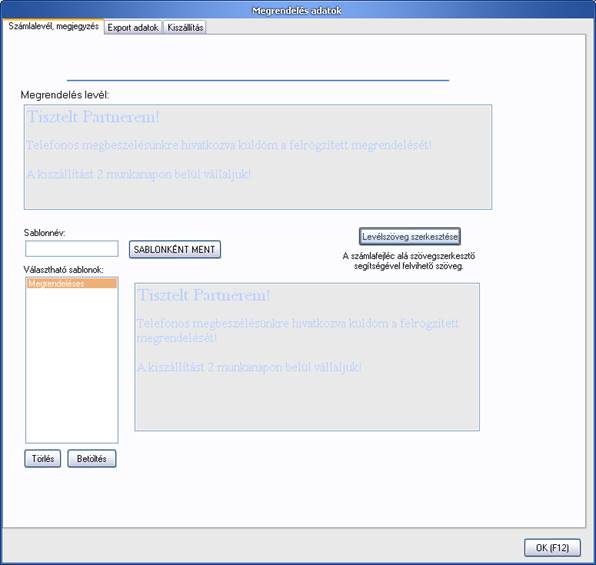This screenshot has width=596, height=565.
Task: Click the Megrendelés levél: label
Action: click(65, 95)
